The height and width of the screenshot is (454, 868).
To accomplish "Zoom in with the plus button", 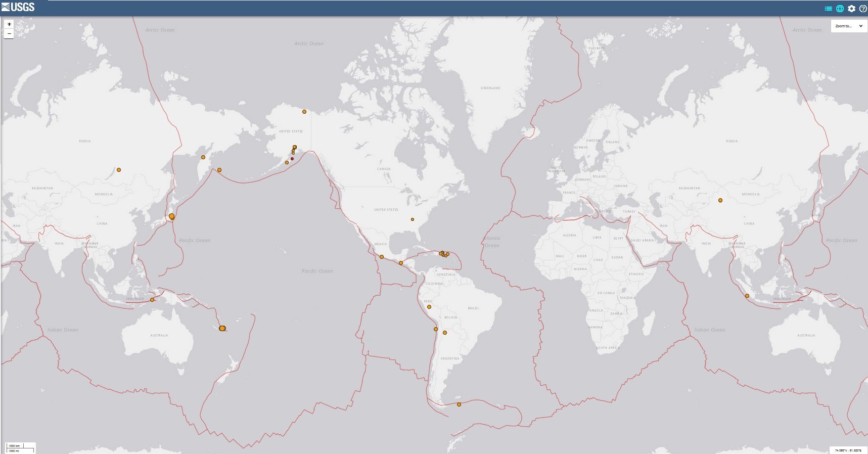I will (9, 24).
